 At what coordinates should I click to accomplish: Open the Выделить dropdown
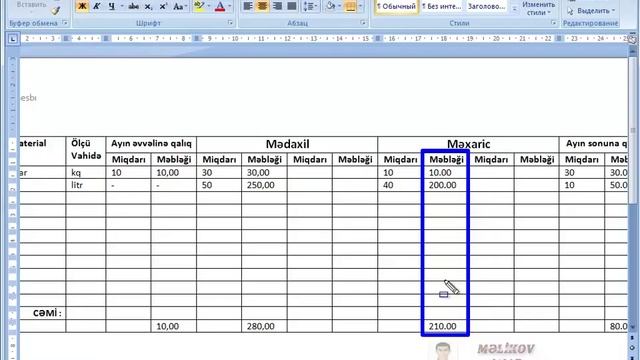click(592, 11)
